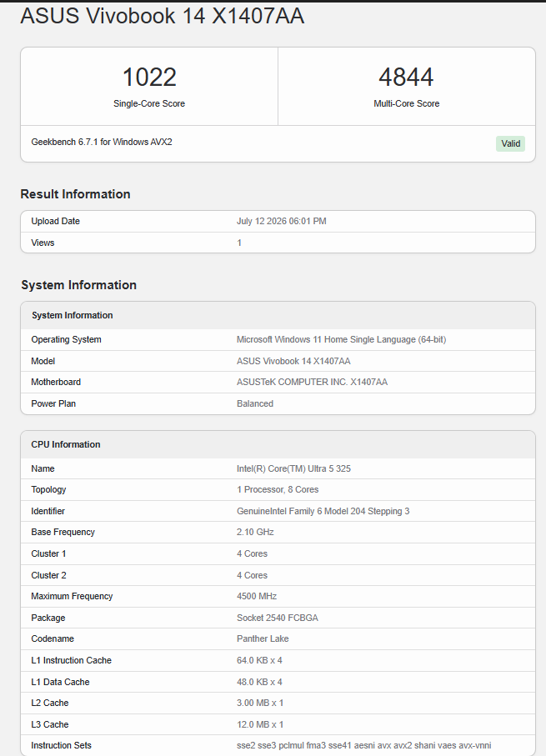Click the Motherboard row label
Screen dimensions: 546x756
[56, 382]
